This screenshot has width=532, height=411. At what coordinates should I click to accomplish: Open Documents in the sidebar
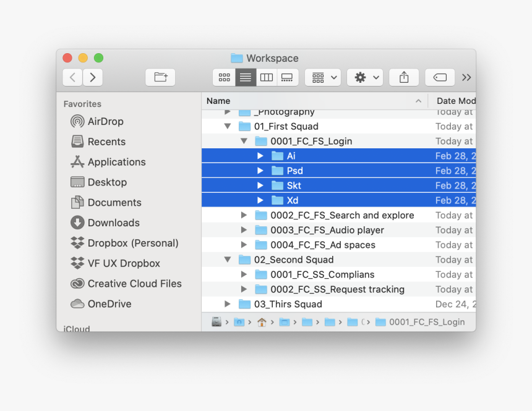tap(106, 203)
